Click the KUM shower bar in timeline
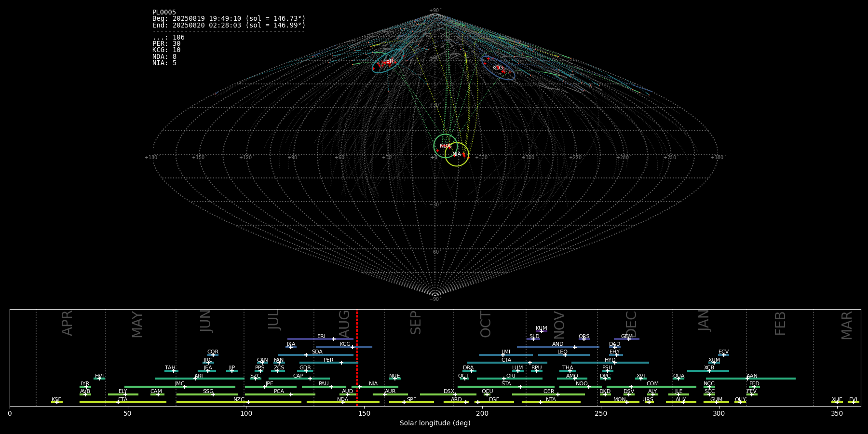Image resolution: width=868 pixels, height=434 pixels. 542,331
